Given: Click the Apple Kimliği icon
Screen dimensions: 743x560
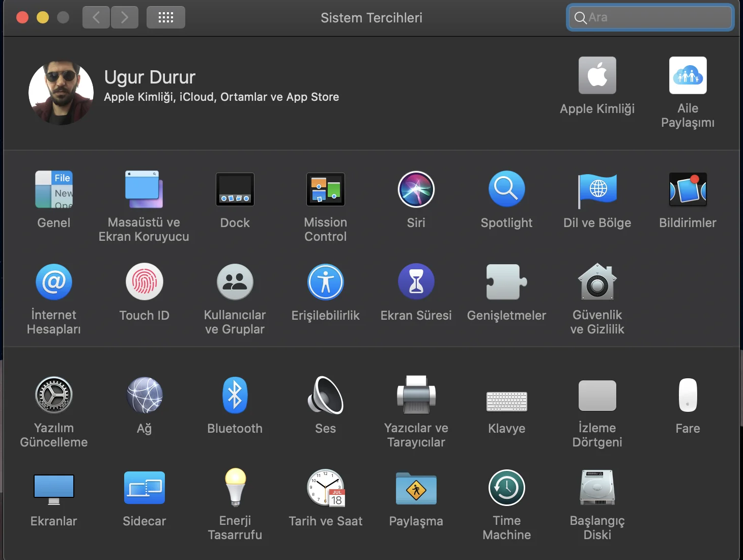Looking at the screenshot, I should point(597,76).
